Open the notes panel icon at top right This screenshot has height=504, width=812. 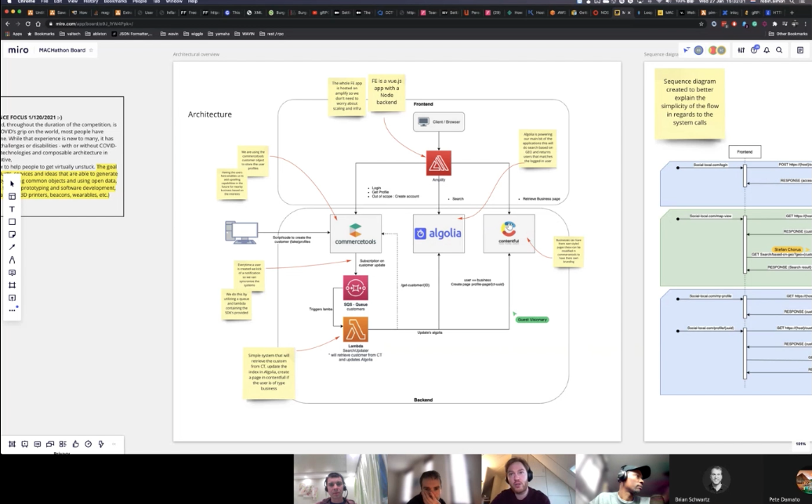pyautogui.click(x=800, y=50)
